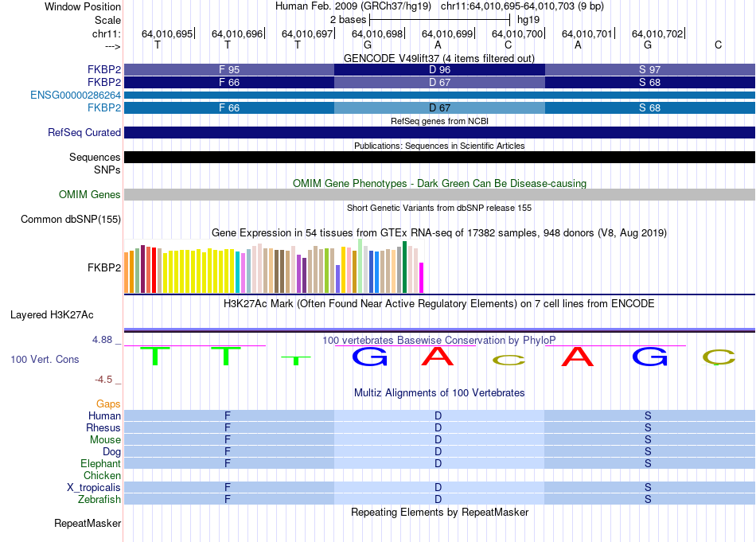This screenshot has width=756, height=542.
Task: Click the 64,010,701 position on ruler
Action: click(586, 33)
